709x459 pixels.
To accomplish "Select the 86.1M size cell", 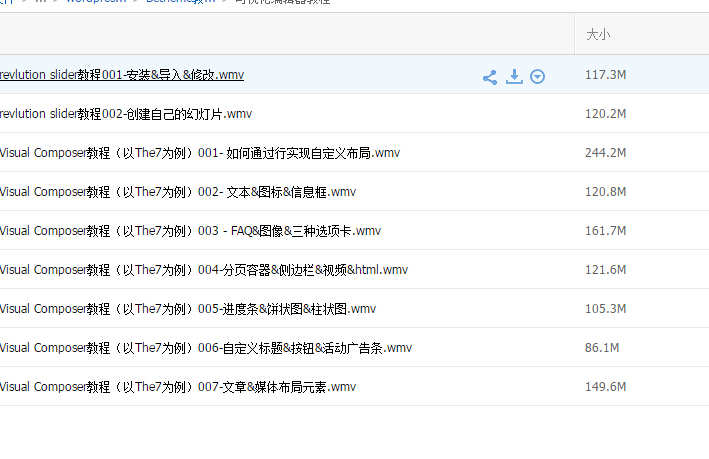I will click(602, 347).
